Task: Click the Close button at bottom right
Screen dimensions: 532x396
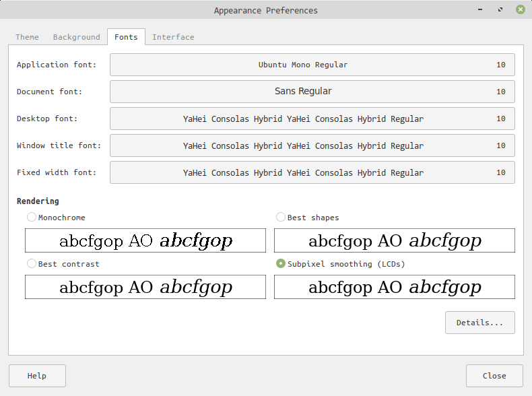Action: 494,376
